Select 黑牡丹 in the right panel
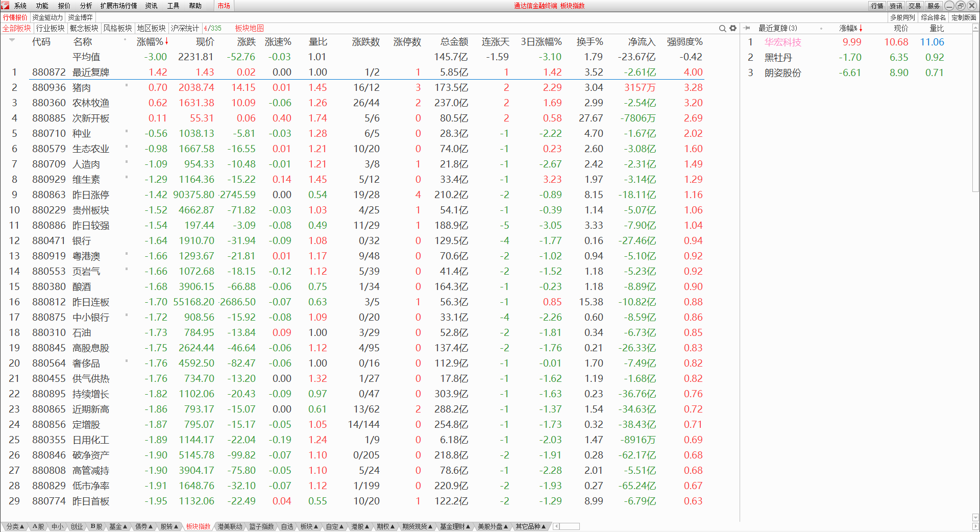Viewport: 980px width, 532px height. (778, 58)
